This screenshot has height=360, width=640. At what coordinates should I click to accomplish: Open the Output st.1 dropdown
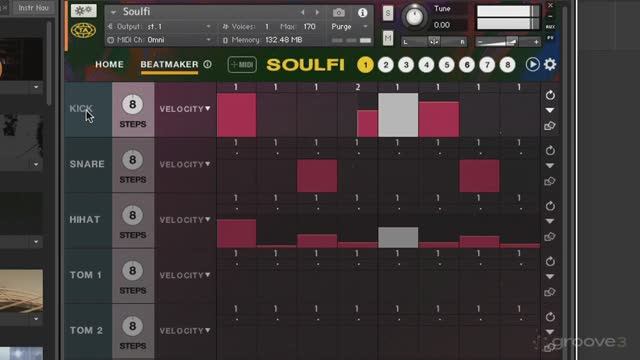tap(160, 27)
